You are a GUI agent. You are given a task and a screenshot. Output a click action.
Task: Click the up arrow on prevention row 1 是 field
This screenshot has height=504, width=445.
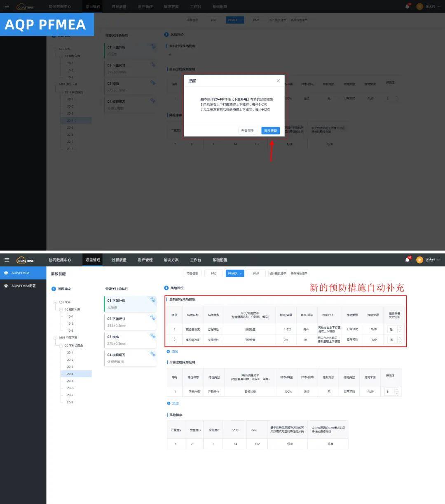[x=400, y=327]
